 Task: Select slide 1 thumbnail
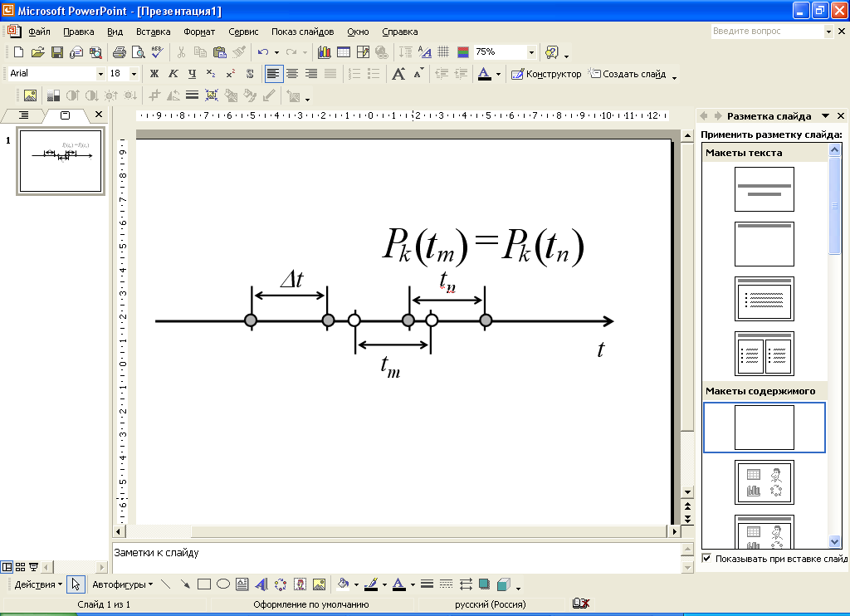coord(61,160)
